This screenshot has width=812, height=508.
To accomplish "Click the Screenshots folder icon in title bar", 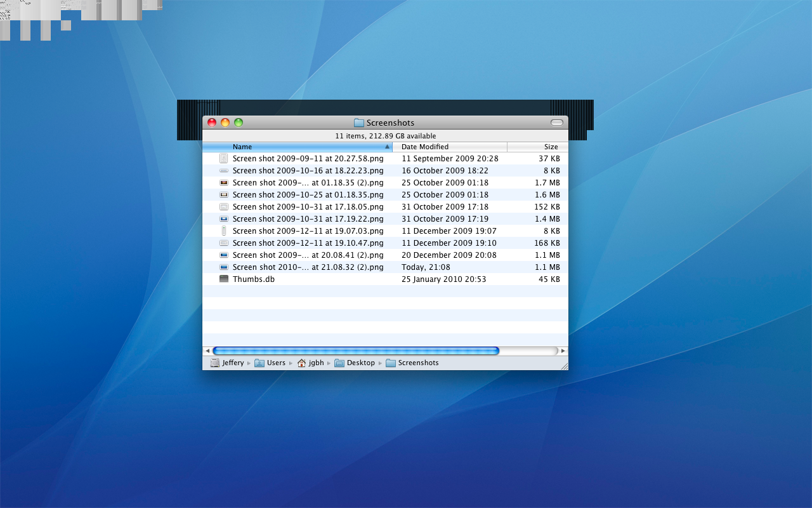I will pos(359,123).
